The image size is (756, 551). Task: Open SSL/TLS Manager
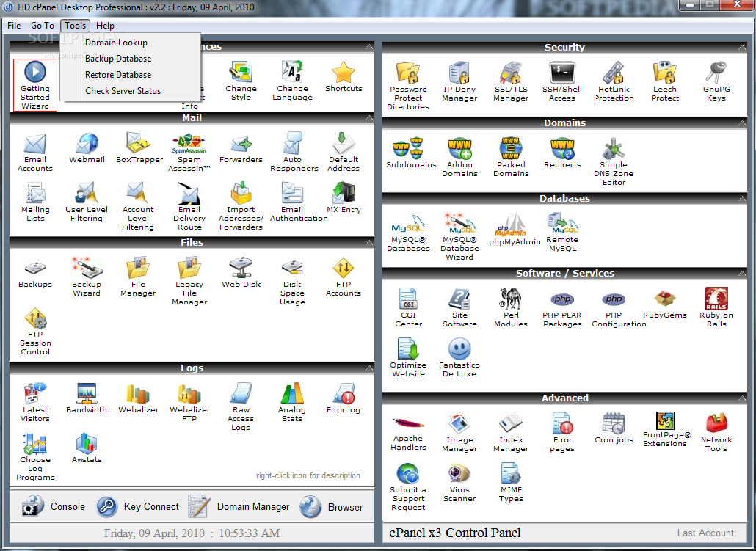click(x=511, y=82)
